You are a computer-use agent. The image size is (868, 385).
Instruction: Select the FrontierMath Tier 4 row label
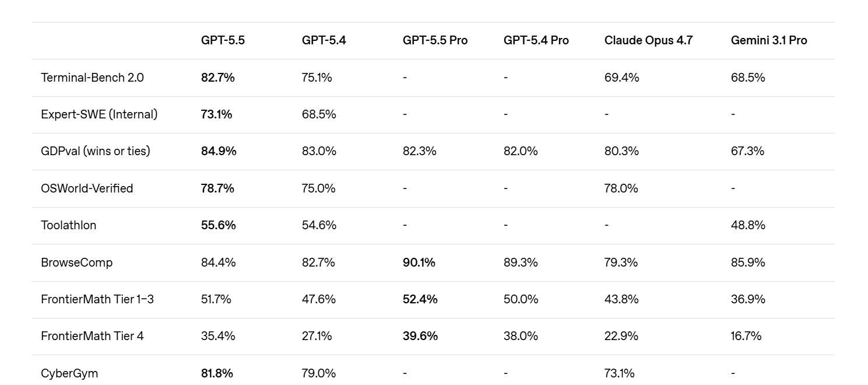pos(92,336)
